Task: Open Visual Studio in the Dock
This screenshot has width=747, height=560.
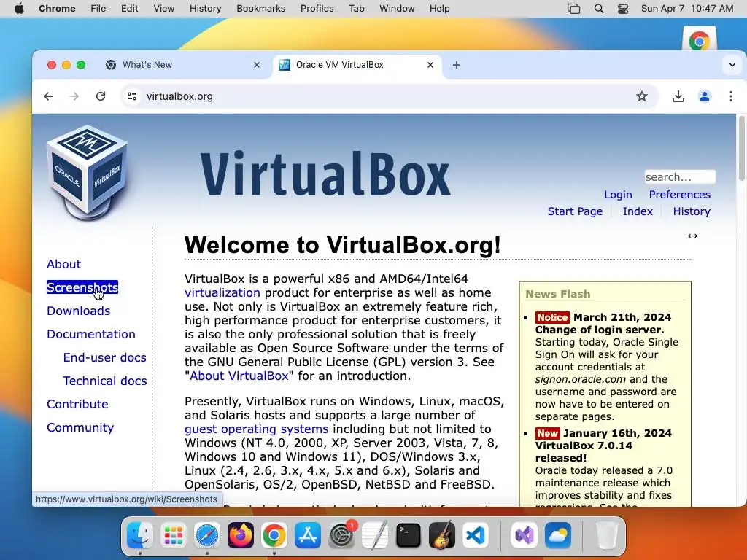Action: coord(524,535)
